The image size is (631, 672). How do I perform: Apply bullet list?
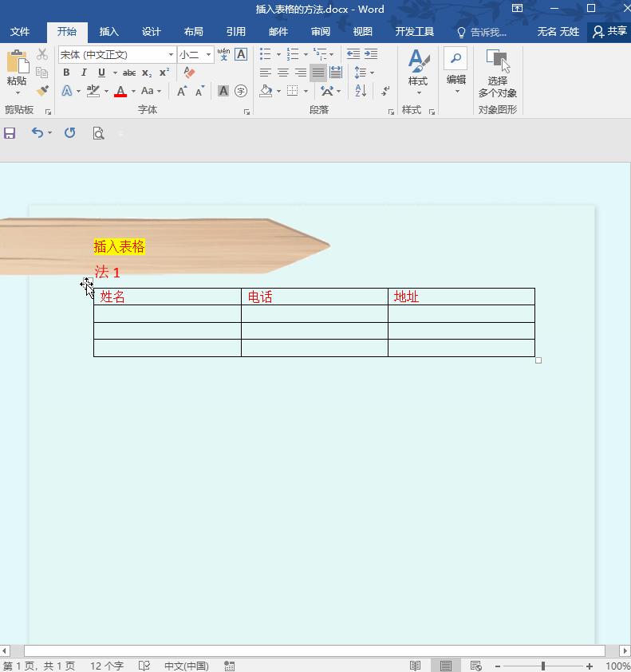(x=266, y=54)
